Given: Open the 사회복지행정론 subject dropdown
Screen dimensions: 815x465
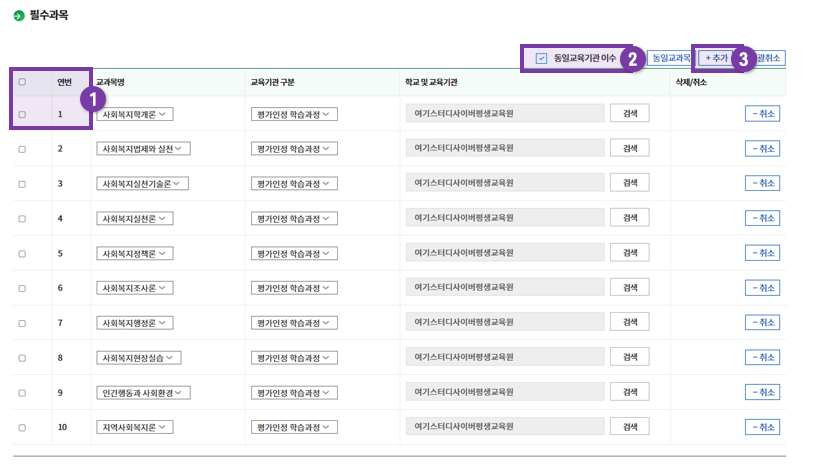Looking at the screenshot, I should pyautogui.click(x=135, y=323).
